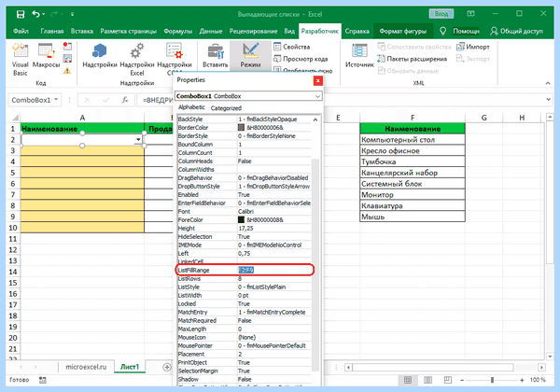This screenshot has height=392, width=560.
Task: Collapse the ribbon with chevron
Action: [548, 83]
